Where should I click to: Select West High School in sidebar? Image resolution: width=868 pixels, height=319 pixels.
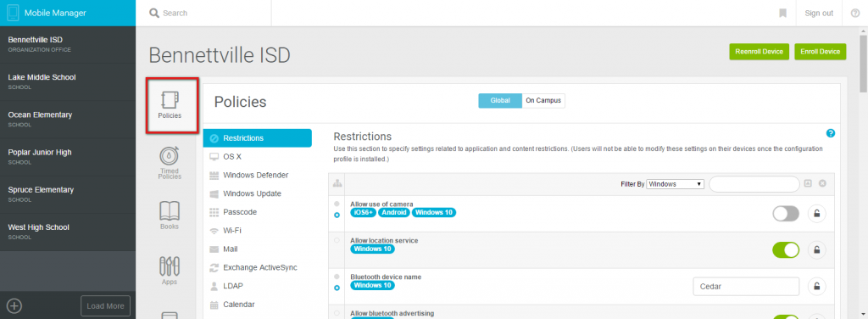(68, 232)
